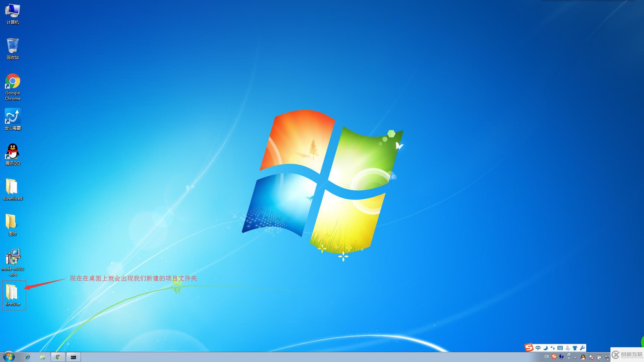Select the download folder on desktop
Viewport: 644px width, 362px height.
[x=12, y=189]
